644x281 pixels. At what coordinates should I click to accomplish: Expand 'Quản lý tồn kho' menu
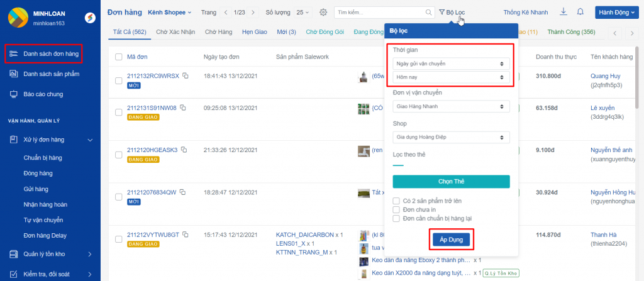click(x=50, y=255)
